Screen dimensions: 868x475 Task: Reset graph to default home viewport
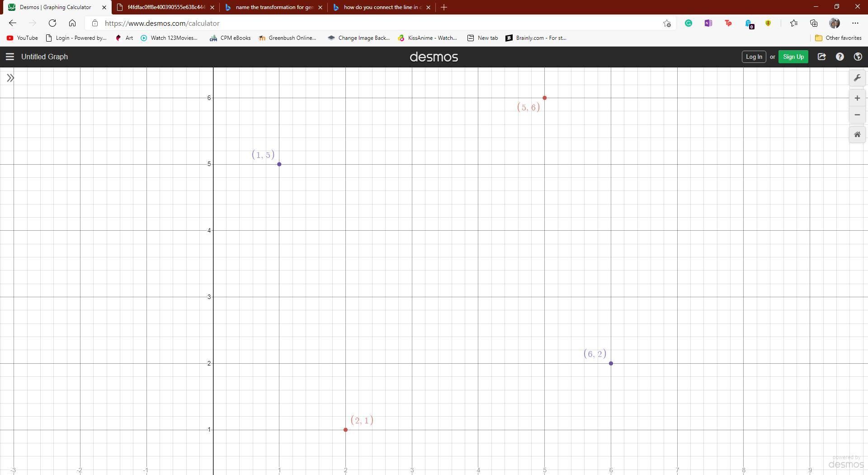857,135
